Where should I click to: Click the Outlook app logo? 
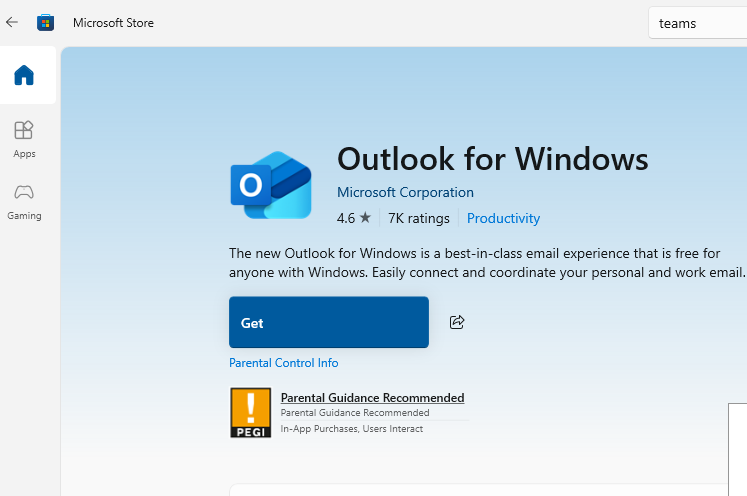(271, 185)
